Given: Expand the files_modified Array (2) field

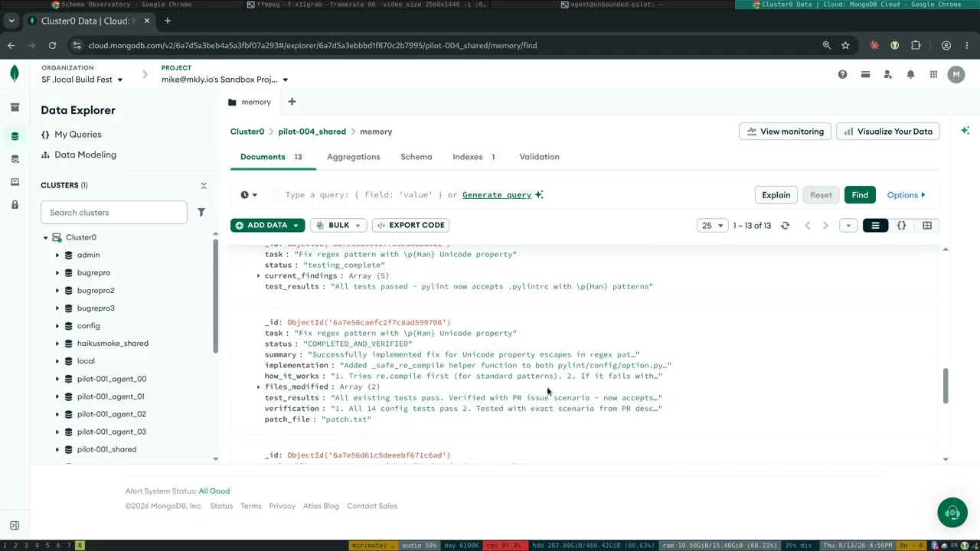Looking at the screenshot, I should [258, 386].
